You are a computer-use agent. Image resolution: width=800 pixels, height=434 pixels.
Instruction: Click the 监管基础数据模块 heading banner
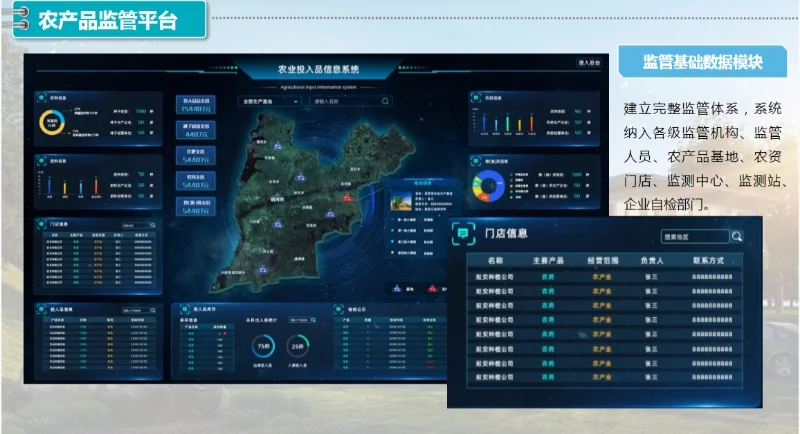(702, 62)
